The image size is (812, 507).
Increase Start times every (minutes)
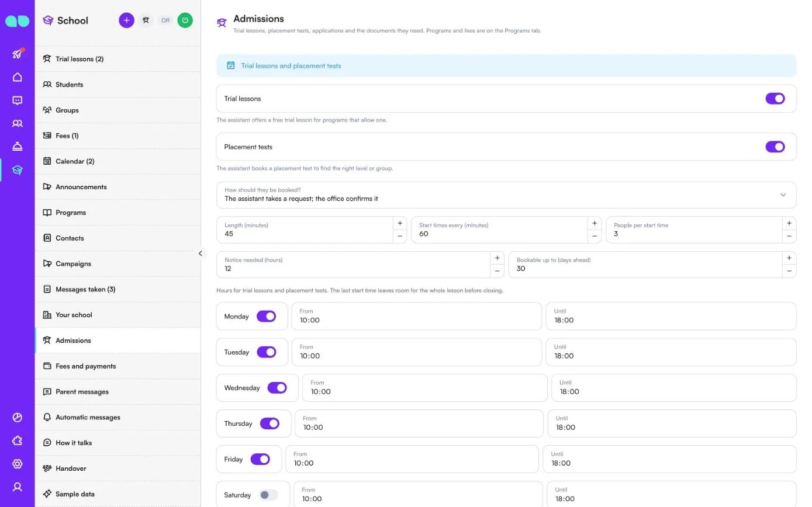pyautogui.click(x=595, y=223)
